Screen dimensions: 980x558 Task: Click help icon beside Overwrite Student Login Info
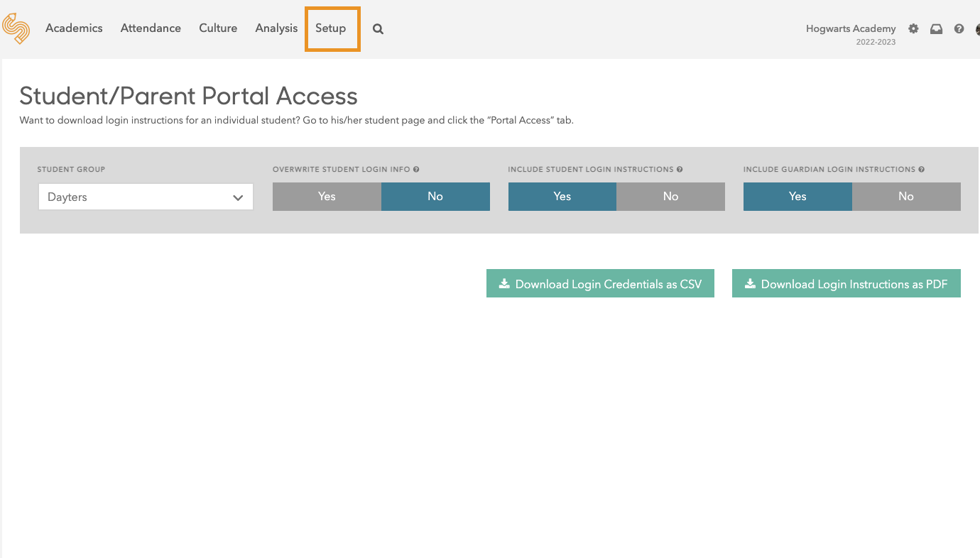(x=416, y=170)
